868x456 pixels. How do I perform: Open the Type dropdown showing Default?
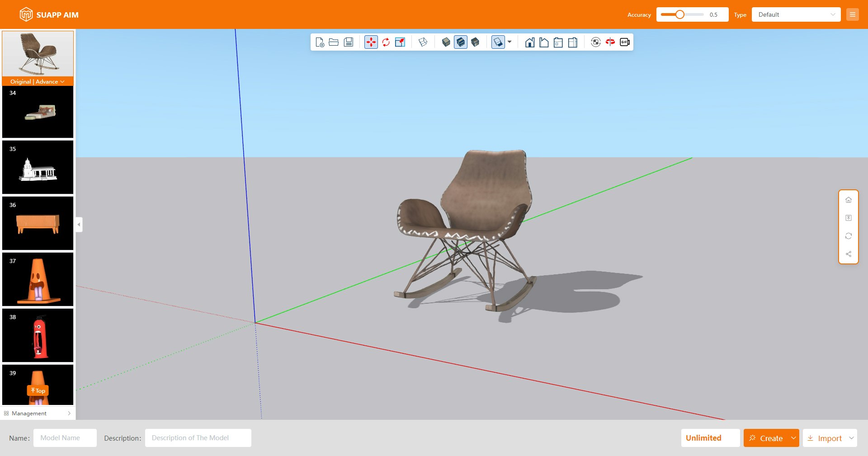click(796, 14)
